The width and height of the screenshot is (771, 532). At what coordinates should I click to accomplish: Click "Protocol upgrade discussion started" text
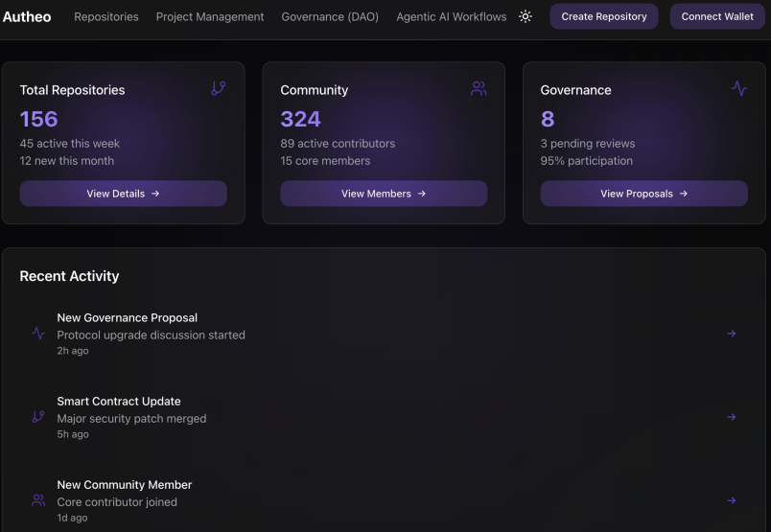click(x=151, y=335)
